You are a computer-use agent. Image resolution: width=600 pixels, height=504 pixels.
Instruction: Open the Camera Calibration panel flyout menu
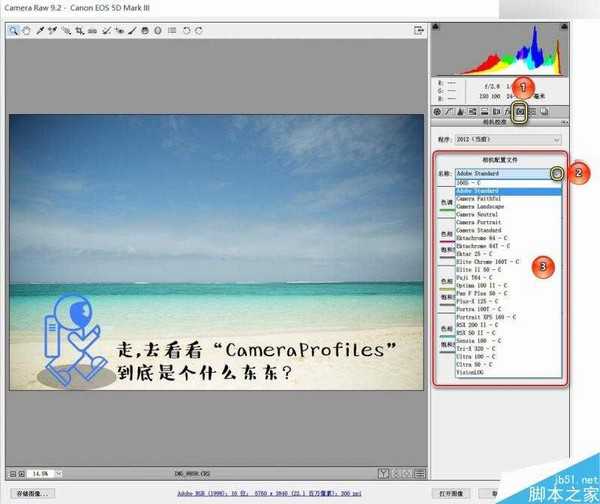coord(564,122)
